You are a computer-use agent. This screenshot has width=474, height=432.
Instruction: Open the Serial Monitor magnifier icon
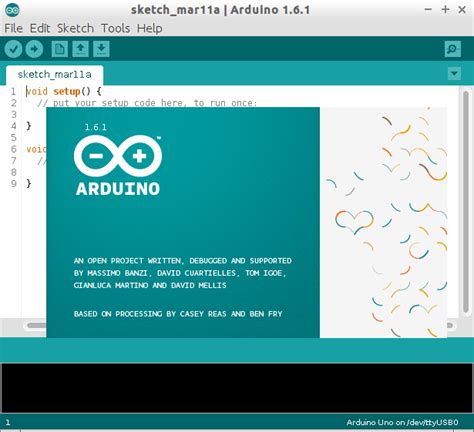tap(453, 49)
